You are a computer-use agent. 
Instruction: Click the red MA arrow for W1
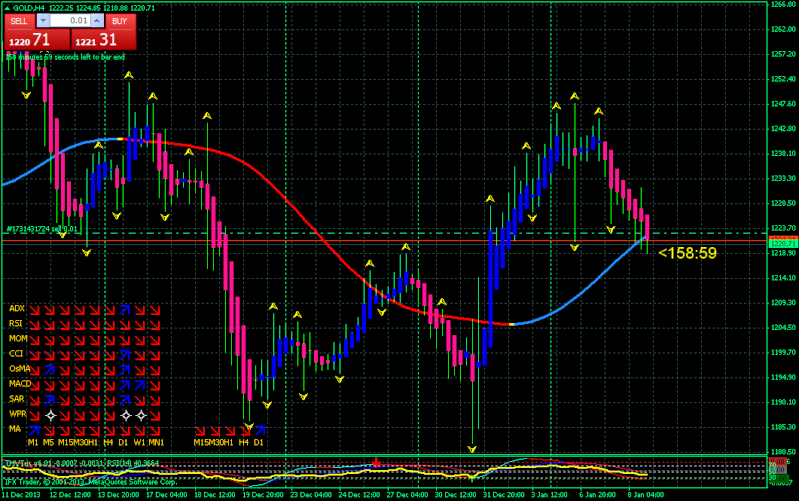[140, 430]
